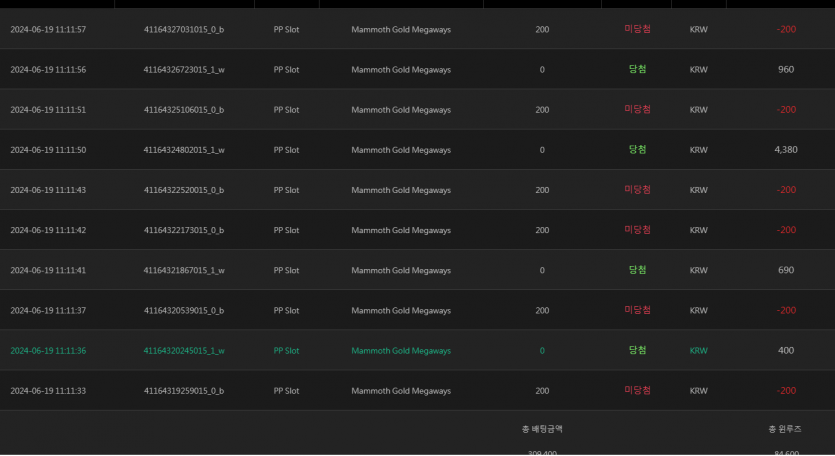This screenshot has height=456, width=835.
Task: Click Mammoth Gold Megaways in the 11:11:33 row
Action: 401,391
